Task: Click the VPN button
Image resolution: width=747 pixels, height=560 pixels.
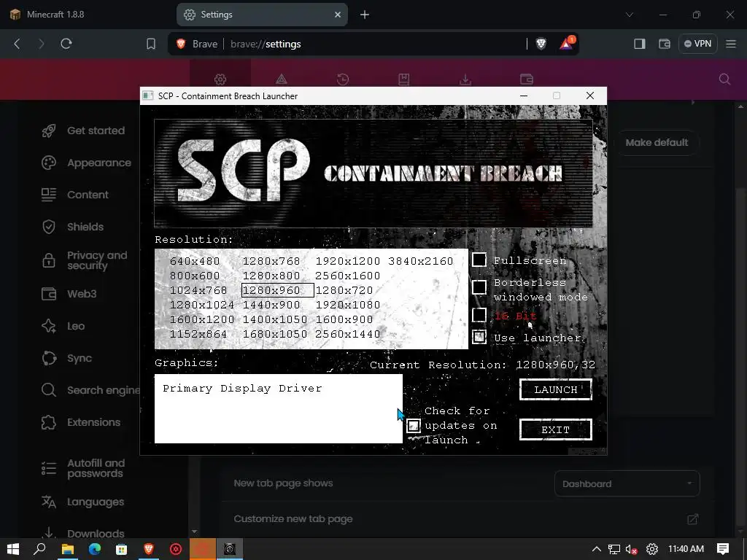Action: point(698,44)
